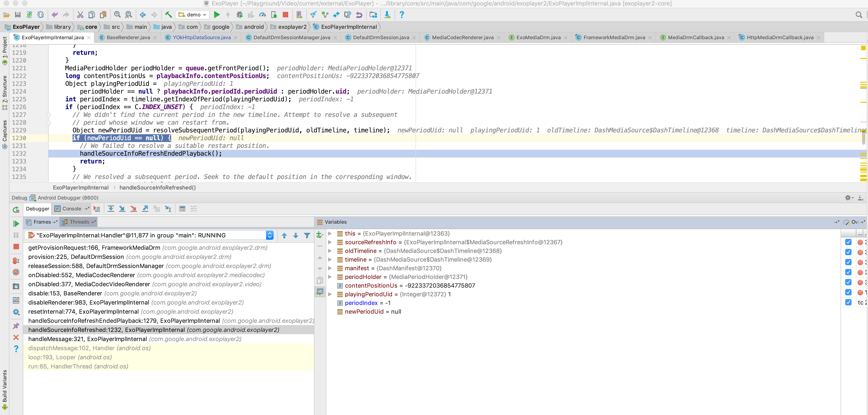Mute breakpoints using the slashed circle icon
The width and height of the screenshot is (868, 415).
[16, 272]
